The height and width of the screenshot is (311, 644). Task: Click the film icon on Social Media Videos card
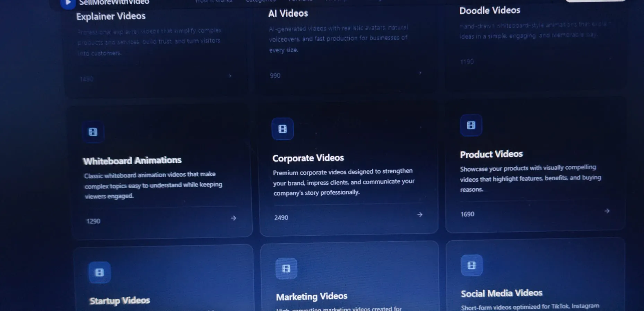471,265
